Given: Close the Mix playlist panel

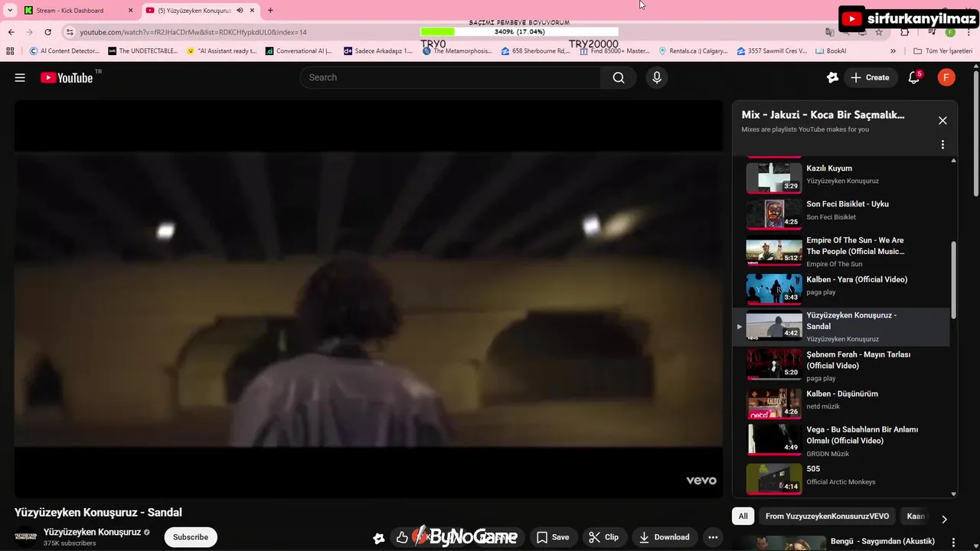Looking at the screenshot, I should tap(942, 120).
